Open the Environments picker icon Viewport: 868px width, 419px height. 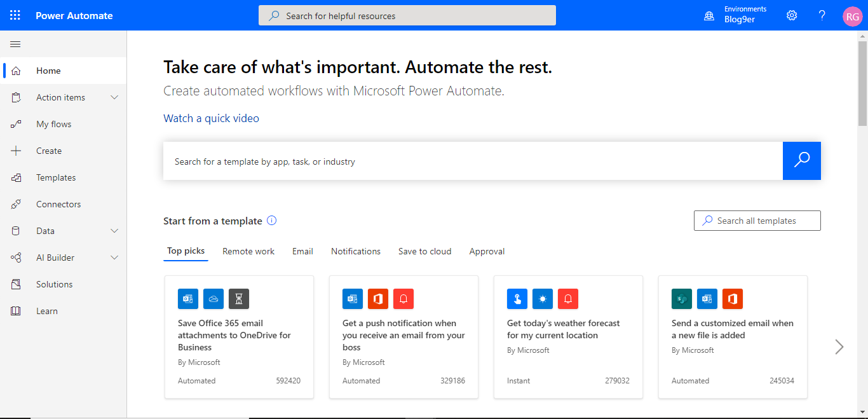pos(709,15)
